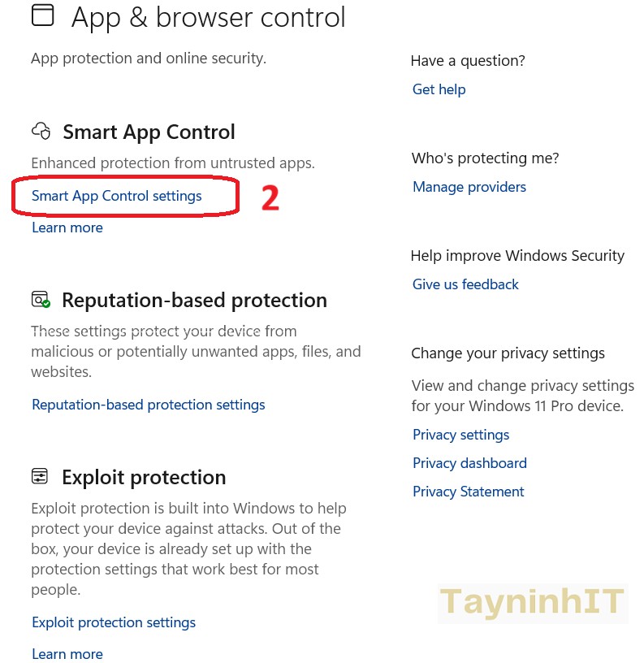Click the Get help link
This screenshot has width=644, height=663.
439,89
